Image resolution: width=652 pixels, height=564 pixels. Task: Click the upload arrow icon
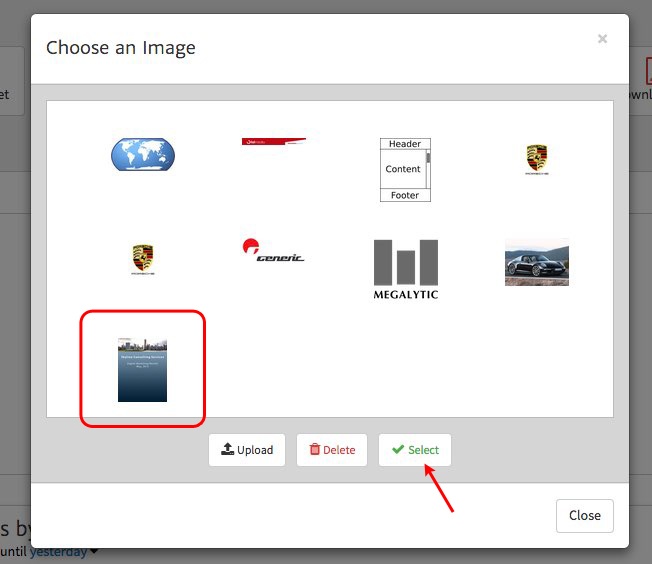tap(227, 450)
